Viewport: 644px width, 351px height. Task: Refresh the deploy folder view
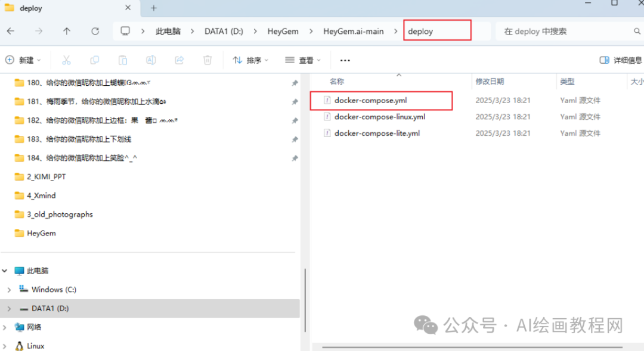95,31
